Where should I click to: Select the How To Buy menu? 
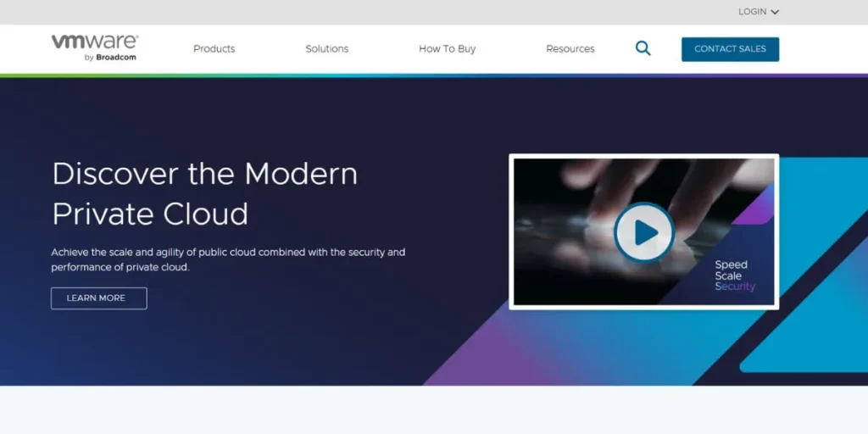[447, 49]
